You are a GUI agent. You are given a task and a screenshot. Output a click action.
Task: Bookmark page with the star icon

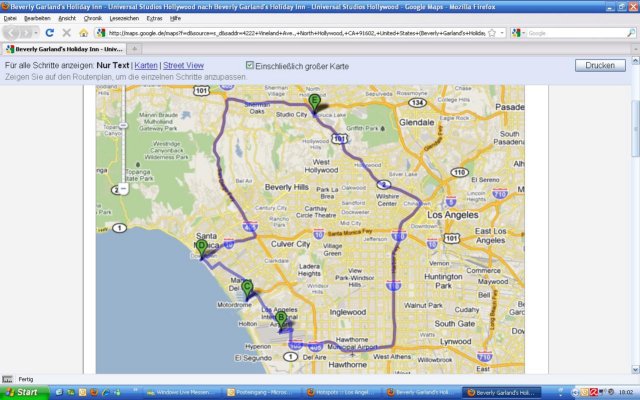[x=492, y=33]
